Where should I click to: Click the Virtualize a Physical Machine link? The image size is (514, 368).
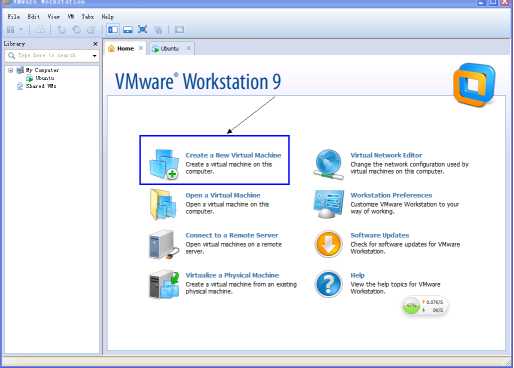pyautogui.click(x=232, y=275)
